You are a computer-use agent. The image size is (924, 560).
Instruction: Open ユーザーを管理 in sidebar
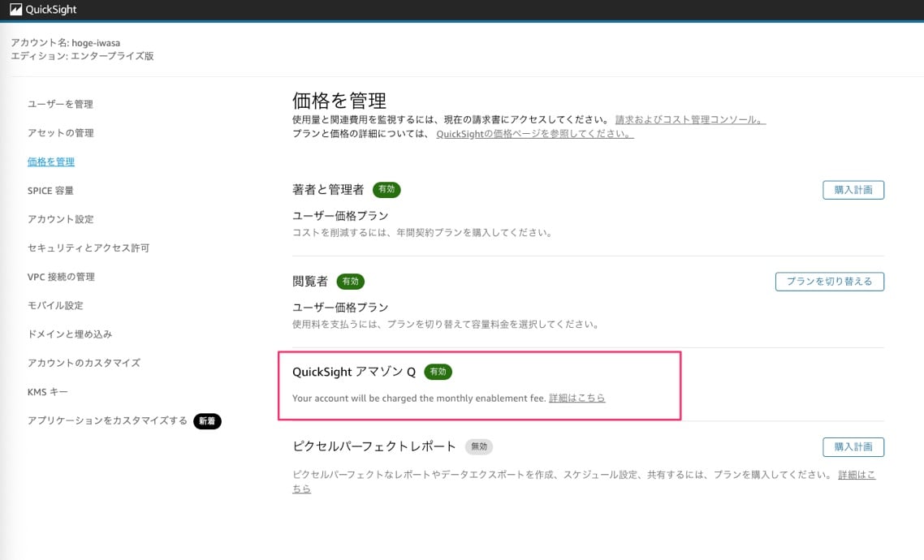click(60, 104)
